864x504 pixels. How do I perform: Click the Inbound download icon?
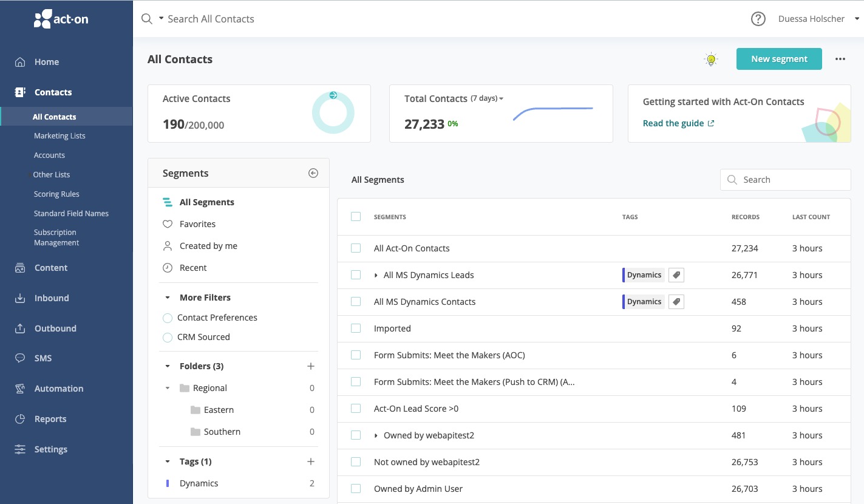click(x=20, y=298)
